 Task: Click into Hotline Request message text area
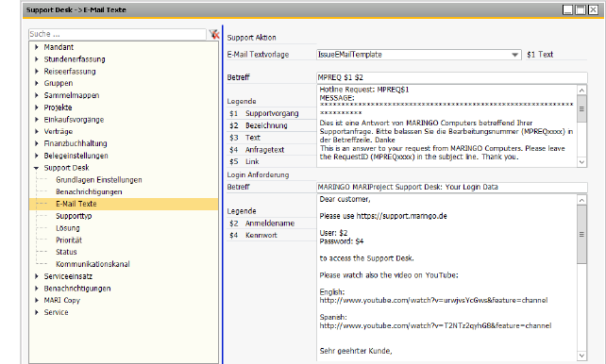coord(446,125)
